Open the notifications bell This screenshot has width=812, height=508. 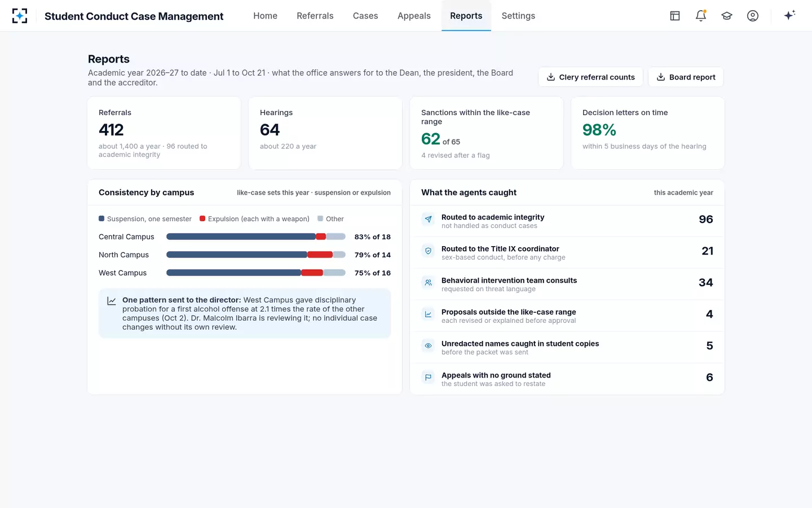click(701, 16)
